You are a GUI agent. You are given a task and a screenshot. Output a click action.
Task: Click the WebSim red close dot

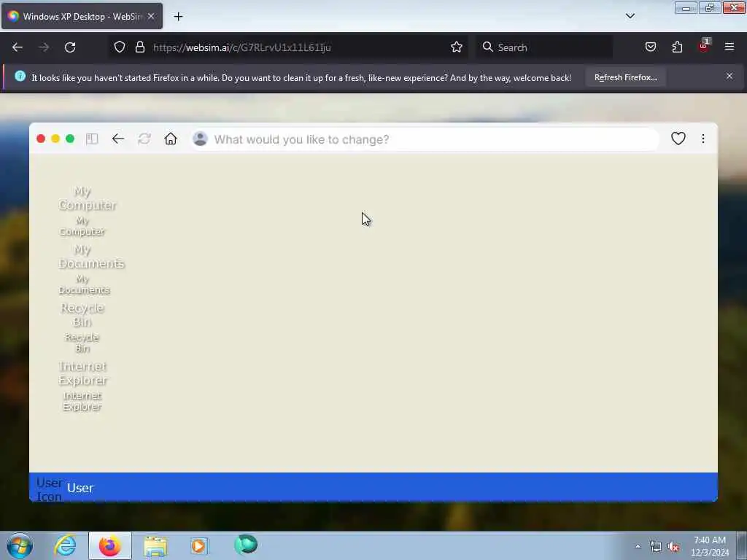click(x=41, y=139)
